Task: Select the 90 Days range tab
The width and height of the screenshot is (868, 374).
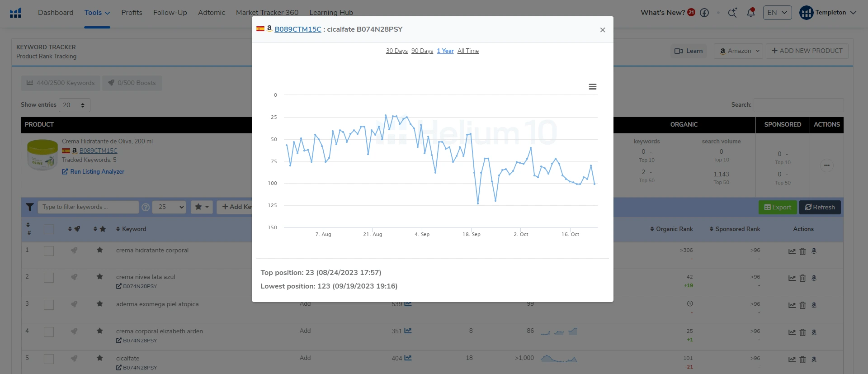Action: pos(422,51)
